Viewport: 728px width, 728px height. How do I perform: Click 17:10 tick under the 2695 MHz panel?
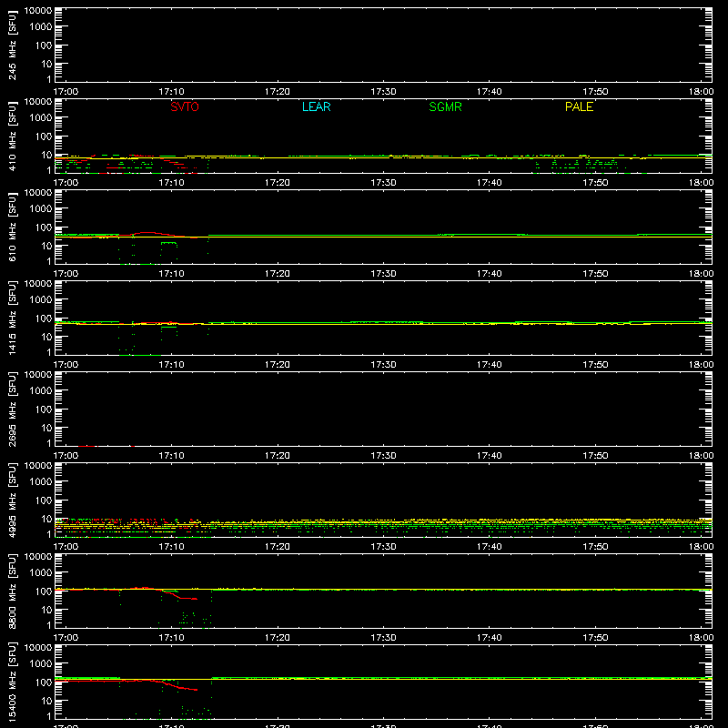tap(172, 456)
